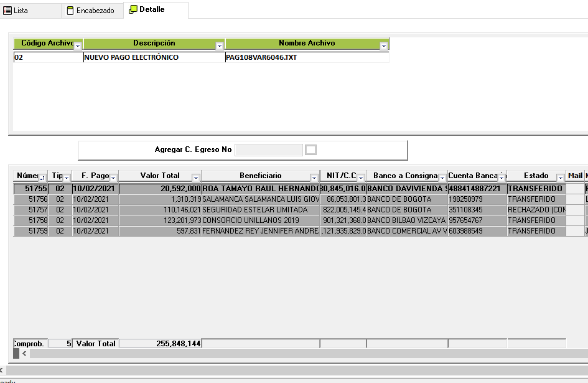
Task: Open the Nombre Archivo column filter dropdown
Action: tap(384, 46)
